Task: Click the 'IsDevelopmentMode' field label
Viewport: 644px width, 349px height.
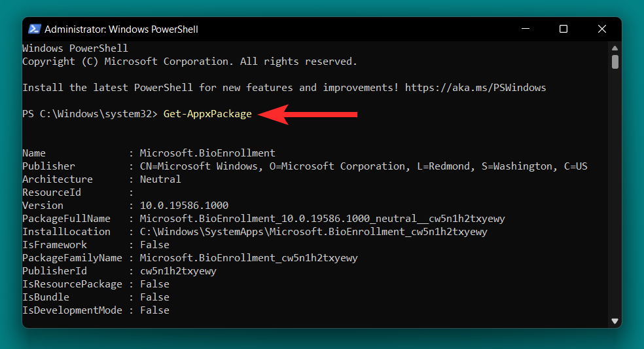Action: (x=72, y=310)
